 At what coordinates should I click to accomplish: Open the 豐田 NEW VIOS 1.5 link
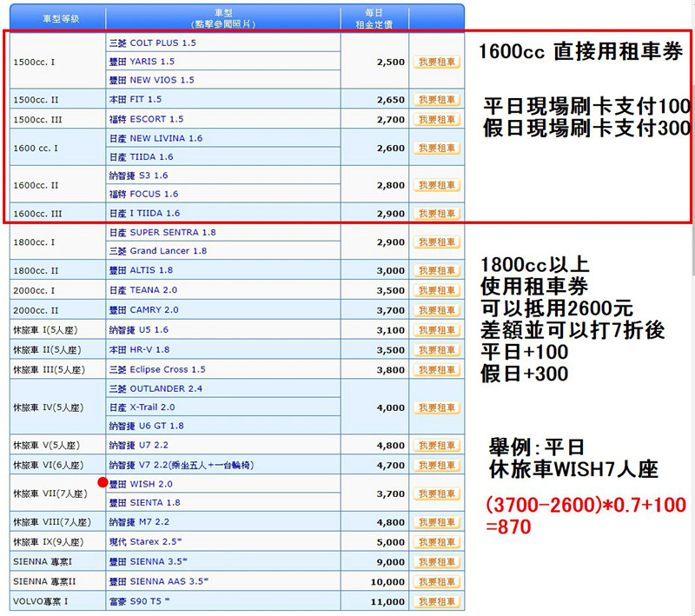pyautogui.click(x=151, y=80)
